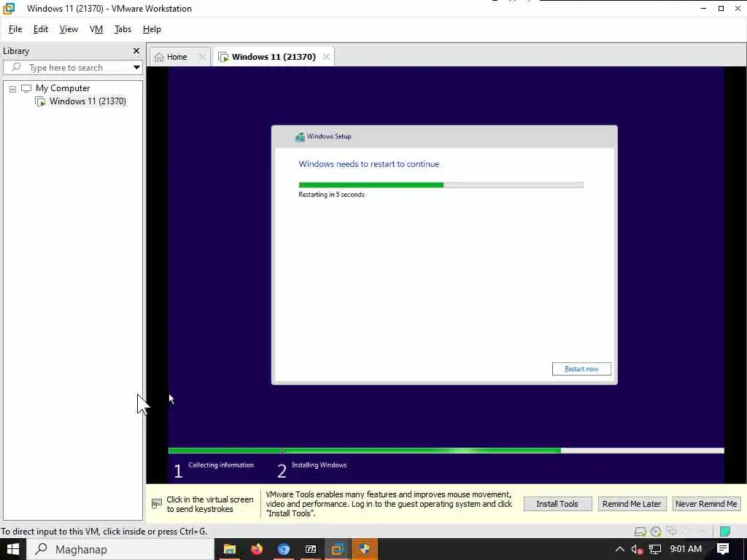Click the VMware Workstation taskbar icon

[338, 549]
